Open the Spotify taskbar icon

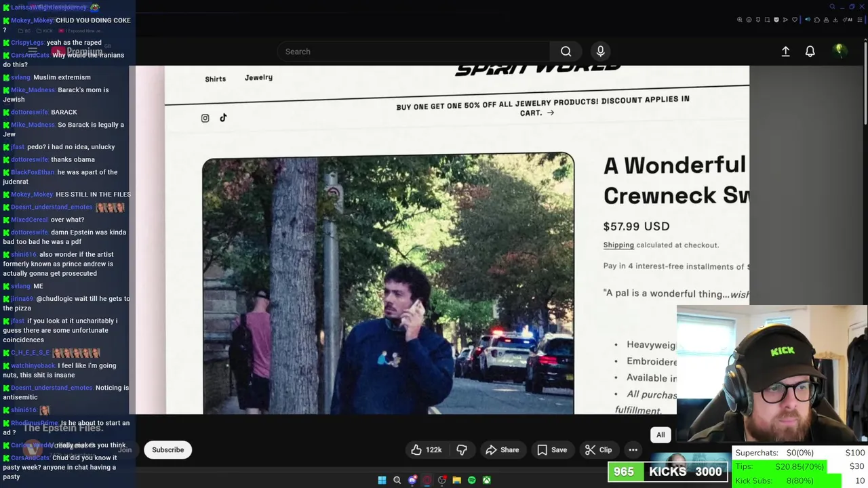tap(472, 480)
